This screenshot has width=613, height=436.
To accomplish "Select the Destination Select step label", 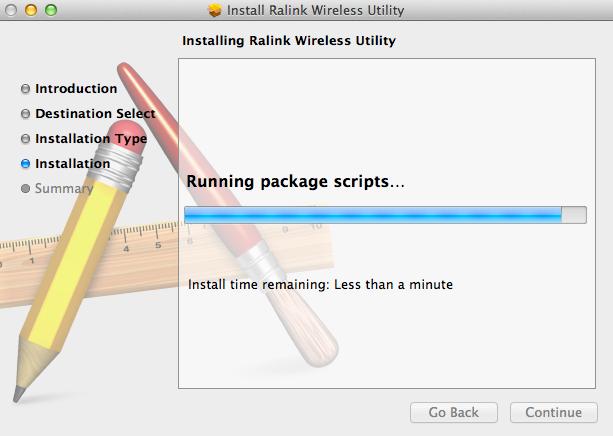I will 95,114.
